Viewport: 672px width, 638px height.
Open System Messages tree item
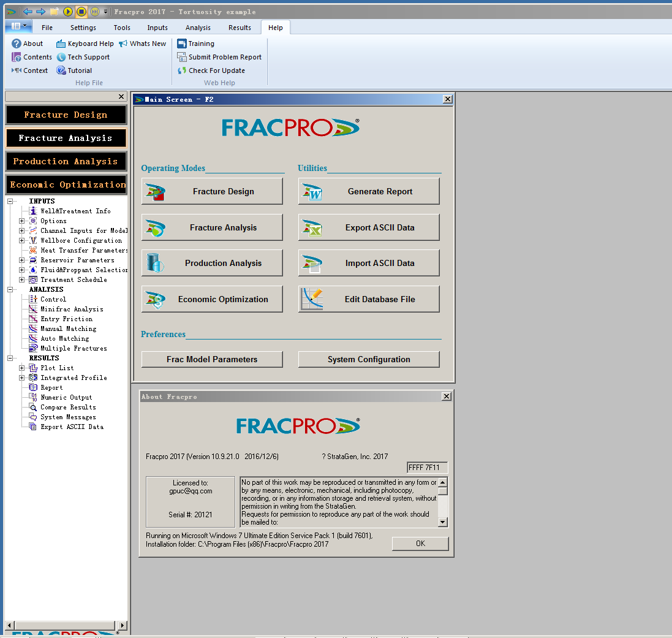point(62,417)
